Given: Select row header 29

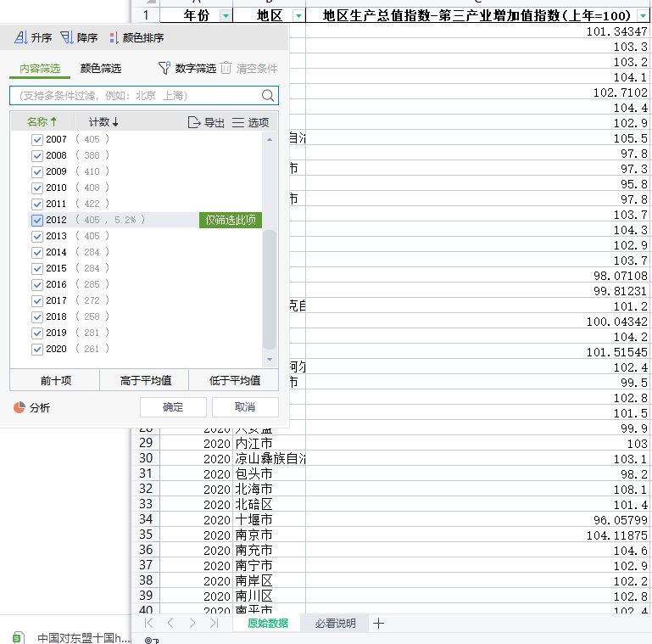Looking at the screenshot, I should click(x=146, y=443).
